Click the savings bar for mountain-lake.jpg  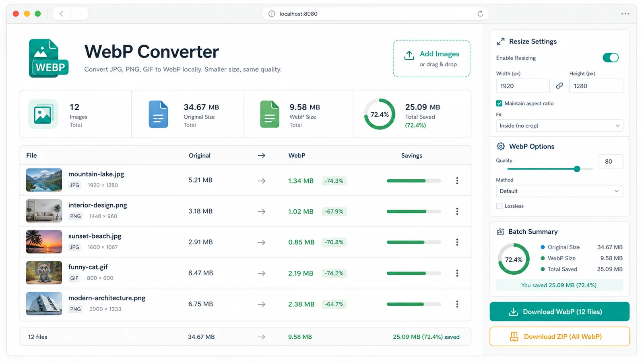pos(414,181)
